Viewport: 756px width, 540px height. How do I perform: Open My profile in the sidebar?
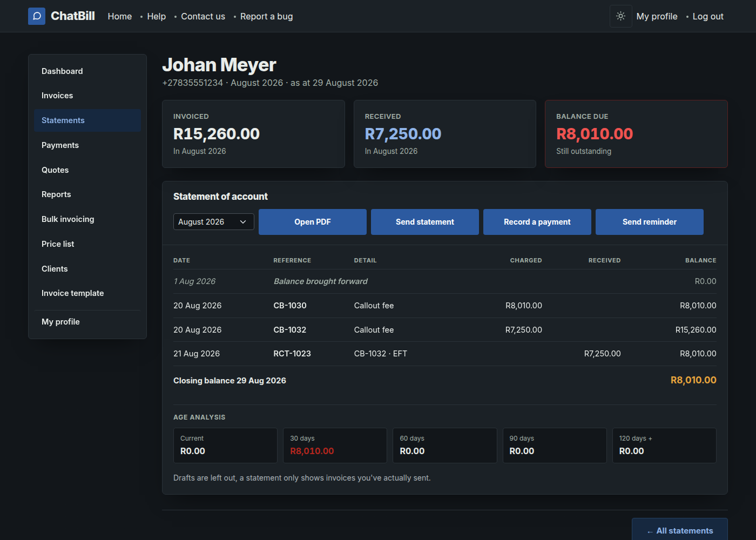(x=87, y=322)
